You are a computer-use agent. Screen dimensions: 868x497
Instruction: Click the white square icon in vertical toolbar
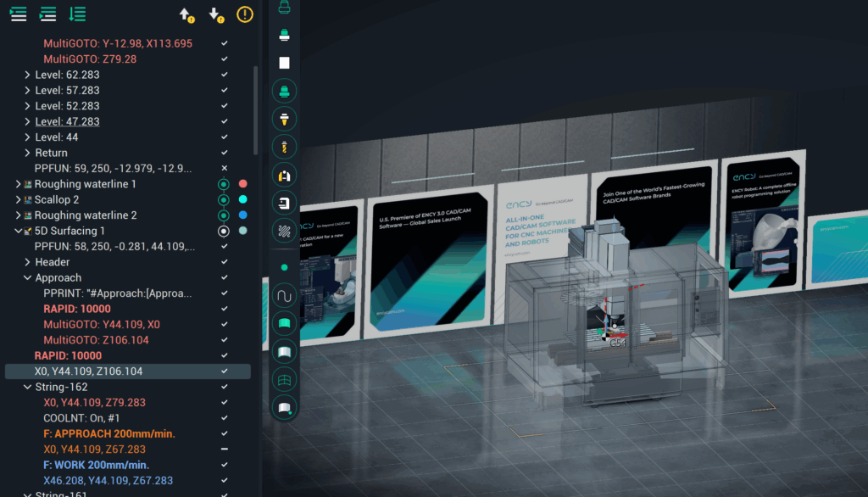pyautogui.click(x=284, y=63)
